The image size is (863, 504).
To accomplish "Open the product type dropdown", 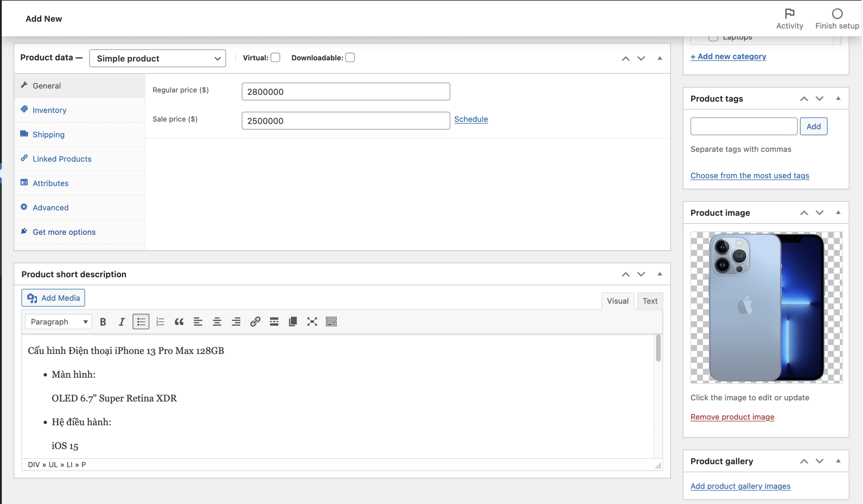I will 157,58.
